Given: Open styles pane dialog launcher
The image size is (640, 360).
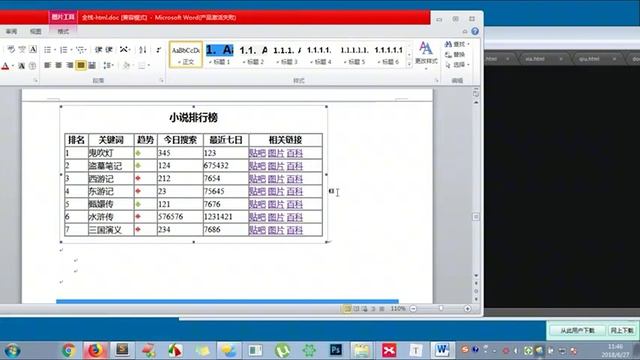Looking at the screenshot, I should 436,81.
